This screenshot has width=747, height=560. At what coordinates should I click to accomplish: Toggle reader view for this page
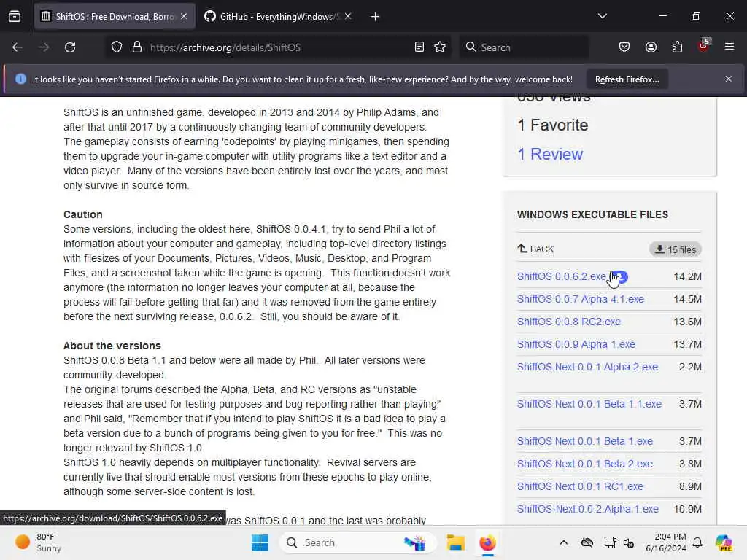[x=419, y=47]
